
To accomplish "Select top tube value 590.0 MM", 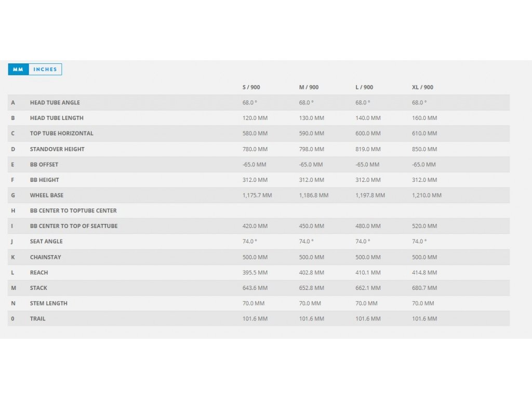I will click(x=312, y=134).
